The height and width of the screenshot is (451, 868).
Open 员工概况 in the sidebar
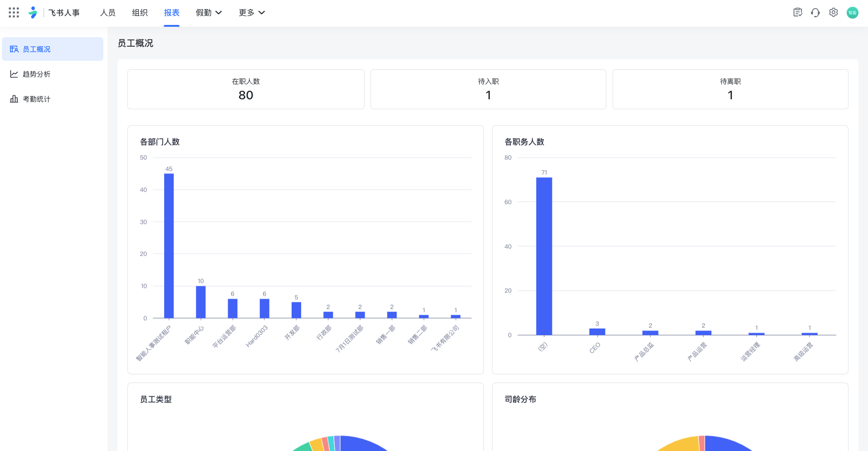[x=53, y=49]
